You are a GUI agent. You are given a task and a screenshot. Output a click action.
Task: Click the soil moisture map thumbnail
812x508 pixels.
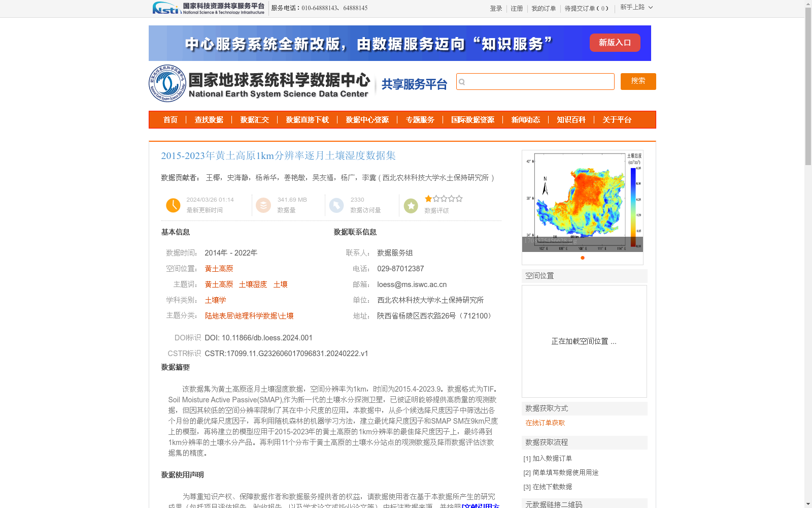click(x=583, y=201)
